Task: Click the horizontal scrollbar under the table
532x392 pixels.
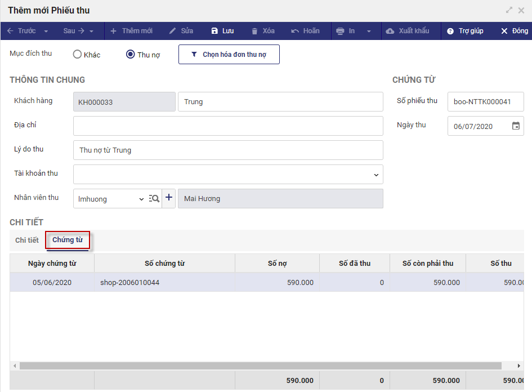Action: (260, 366)
